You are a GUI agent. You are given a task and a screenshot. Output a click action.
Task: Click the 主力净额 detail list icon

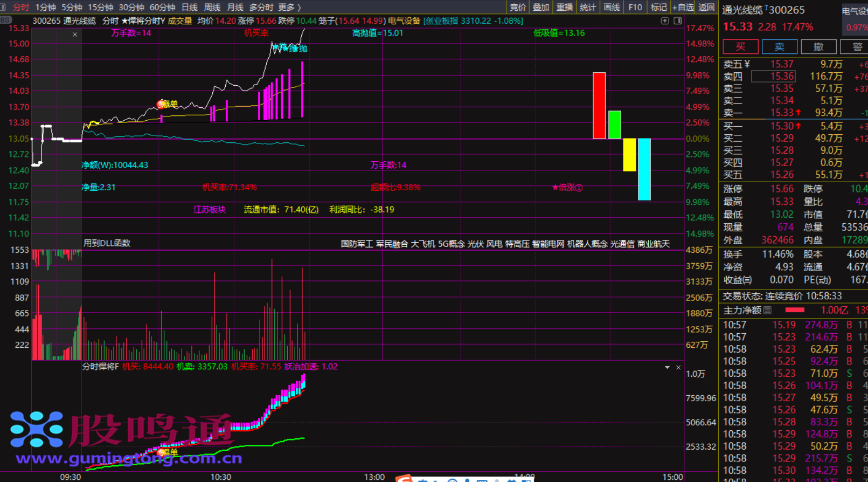pos(768,311)
